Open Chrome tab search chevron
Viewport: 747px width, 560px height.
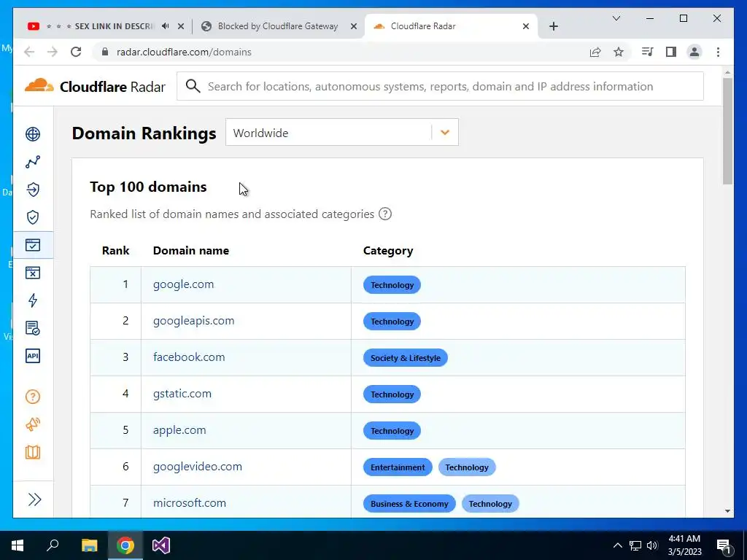click(x=616, y=18)
